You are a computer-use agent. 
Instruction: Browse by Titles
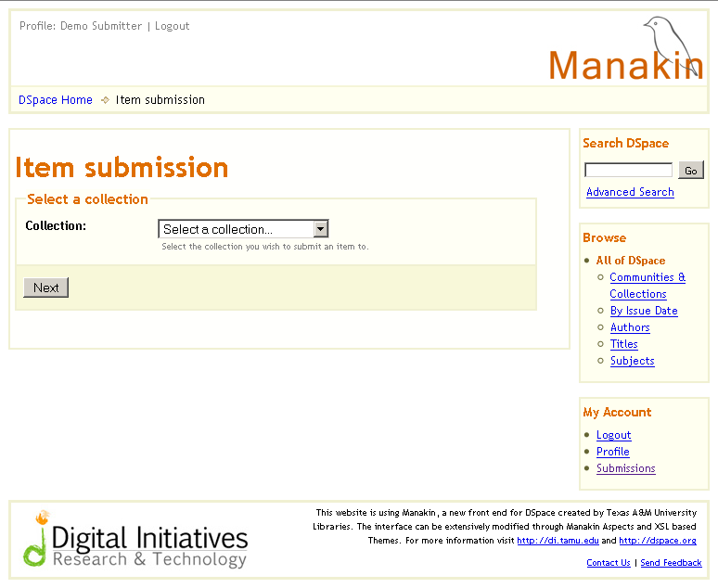point(623,344)
